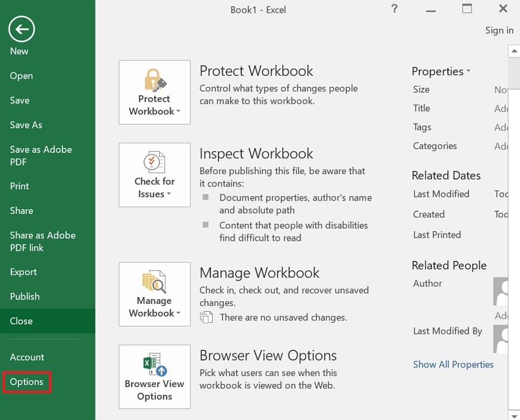Screen dimensions: 520x420
Task: Select Share as Adobe PDF link
Action: [x=42, y=241]
